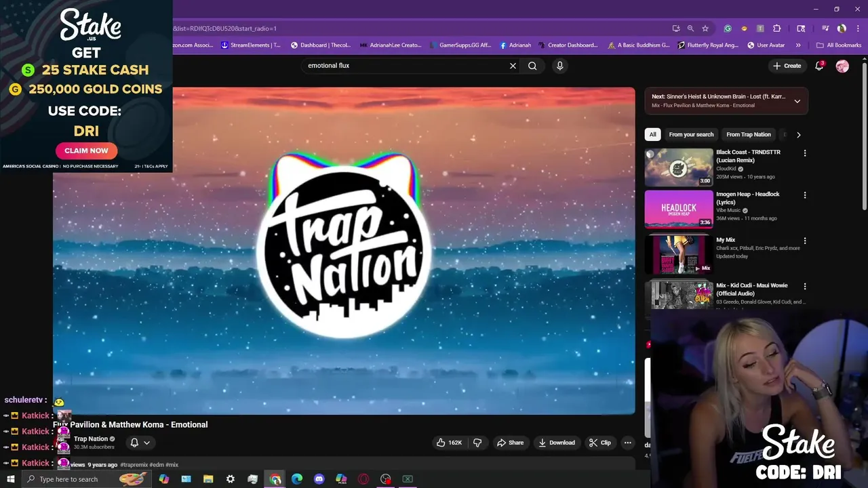Click CLAIM NOW on Stake overlay

click(86, 150)
